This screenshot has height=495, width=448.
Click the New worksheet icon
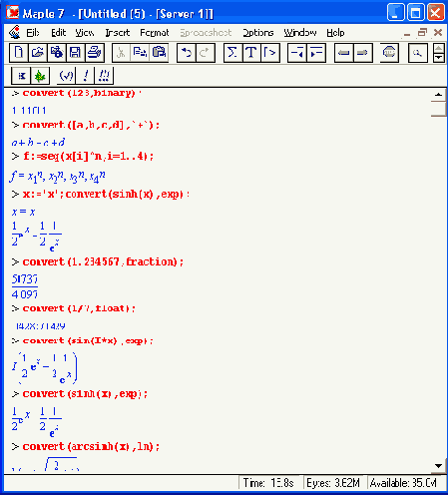(x=19, y=53)
